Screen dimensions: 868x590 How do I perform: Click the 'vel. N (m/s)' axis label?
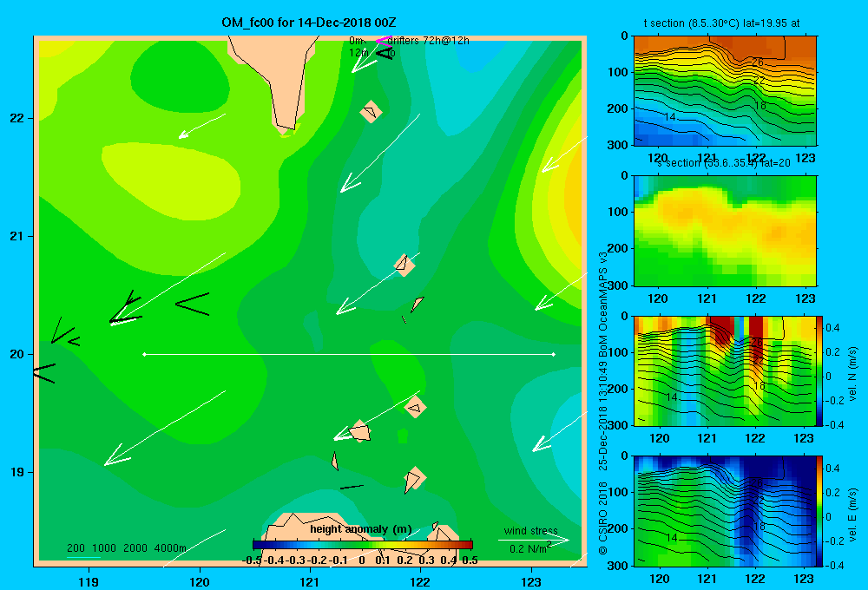852,374
